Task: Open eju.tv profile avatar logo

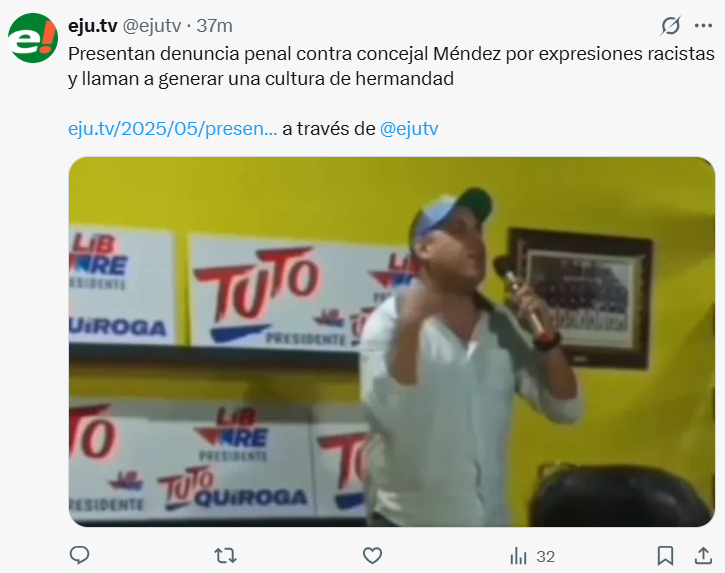Action: (33, 38)
